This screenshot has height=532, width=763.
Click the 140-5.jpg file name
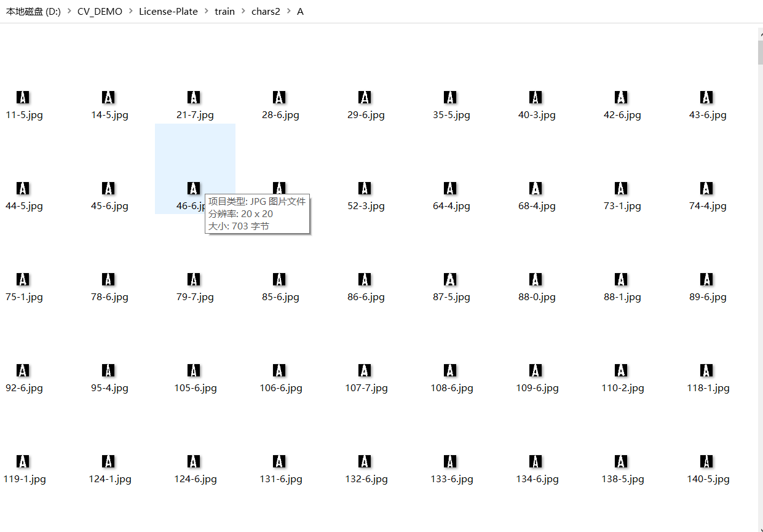coord(708,479)
